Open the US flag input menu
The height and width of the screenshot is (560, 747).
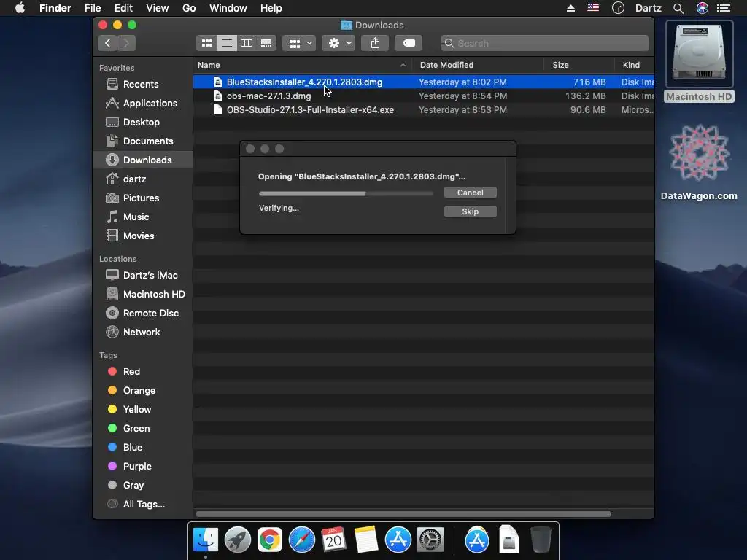(x=593, y=8)
